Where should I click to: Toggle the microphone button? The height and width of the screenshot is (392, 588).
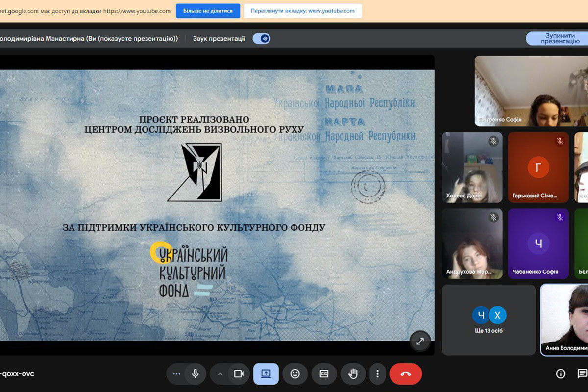[x=195, y=374]
